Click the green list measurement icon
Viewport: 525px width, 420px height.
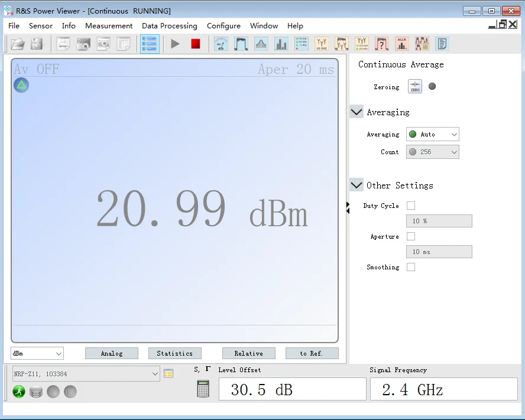pos(302,44)
